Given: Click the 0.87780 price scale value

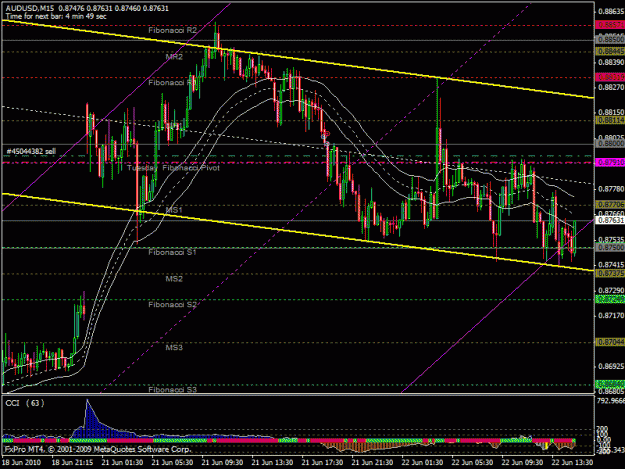Looking at the screenshot, I should [611, 189].
